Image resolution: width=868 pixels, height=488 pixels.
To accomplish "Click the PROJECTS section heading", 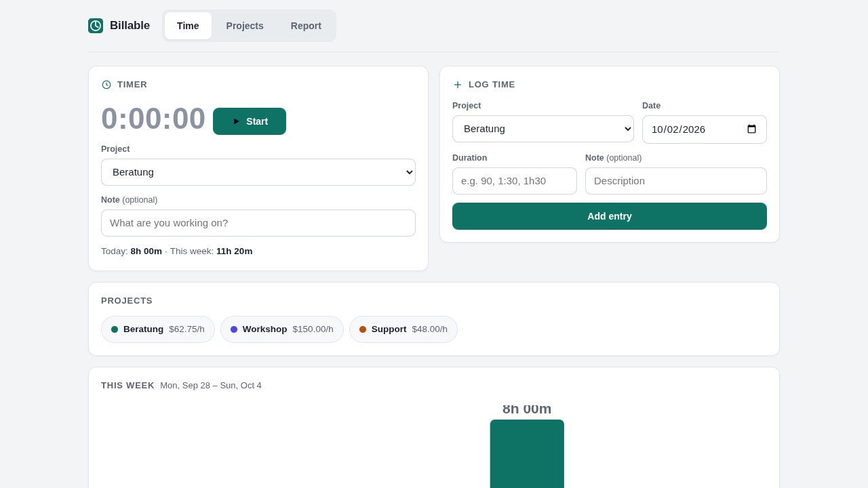I will click(127, 301).
